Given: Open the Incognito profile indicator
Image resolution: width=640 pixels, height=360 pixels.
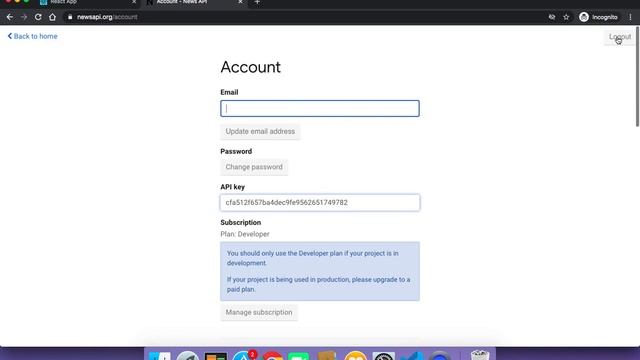Looking at the screenshot, I should point(598,17).
